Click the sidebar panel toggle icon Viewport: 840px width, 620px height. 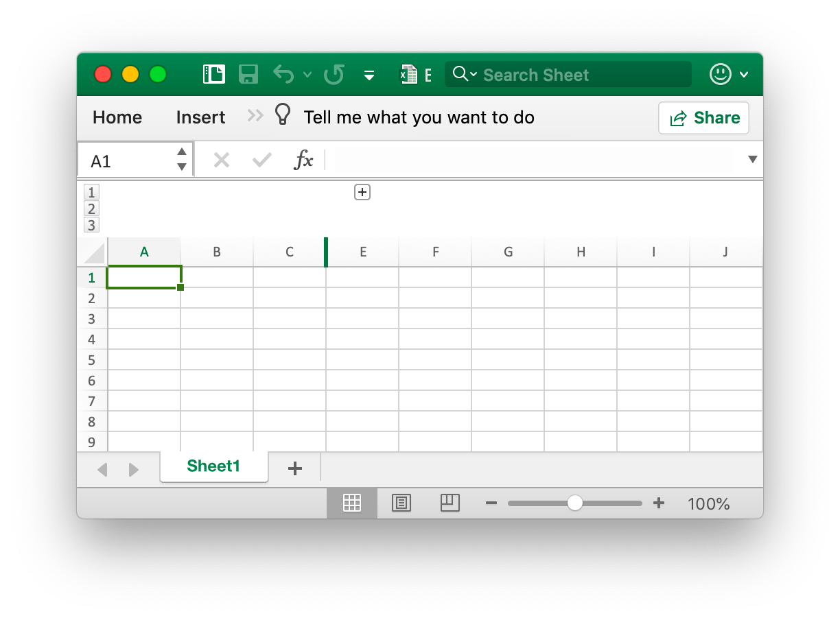point(214,74)
